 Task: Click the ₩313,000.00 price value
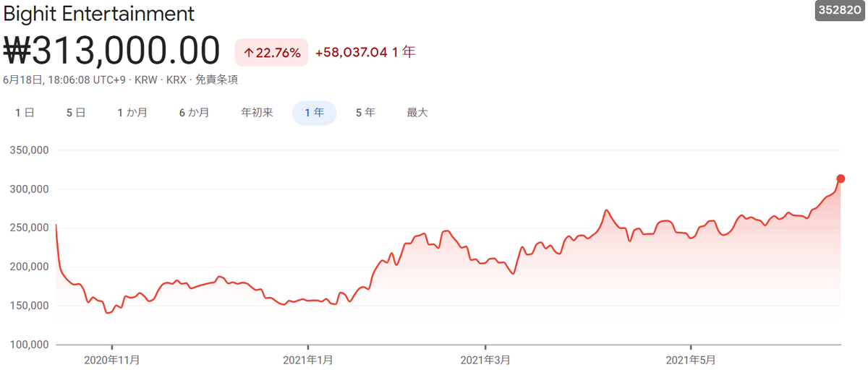coord(112,51)
